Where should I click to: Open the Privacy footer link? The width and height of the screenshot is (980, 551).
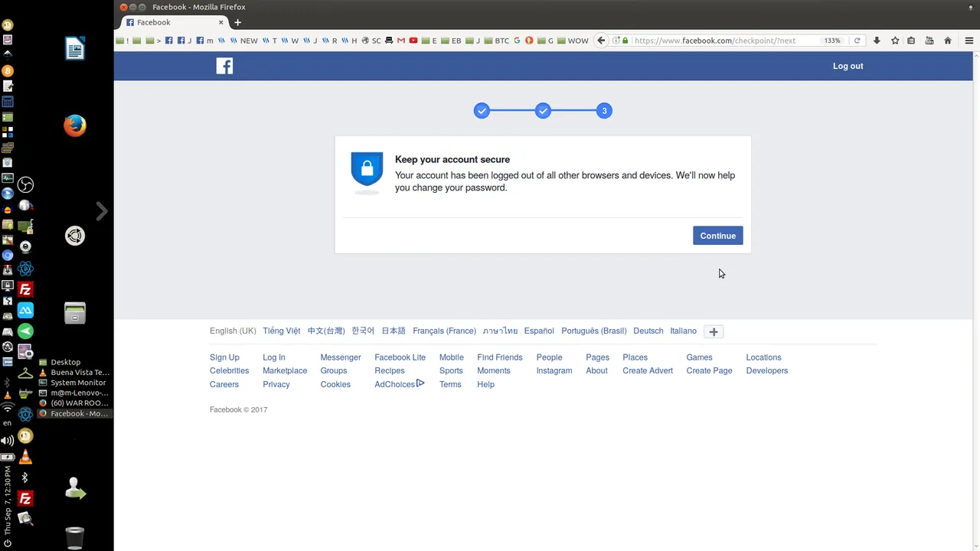coord(276,384)
